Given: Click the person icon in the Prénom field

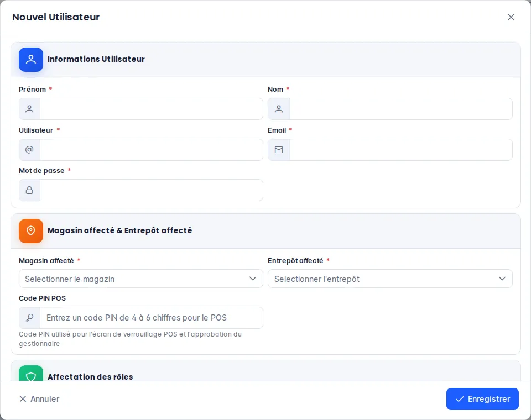Looking at the screenshot, I should (x=29, y=109).
